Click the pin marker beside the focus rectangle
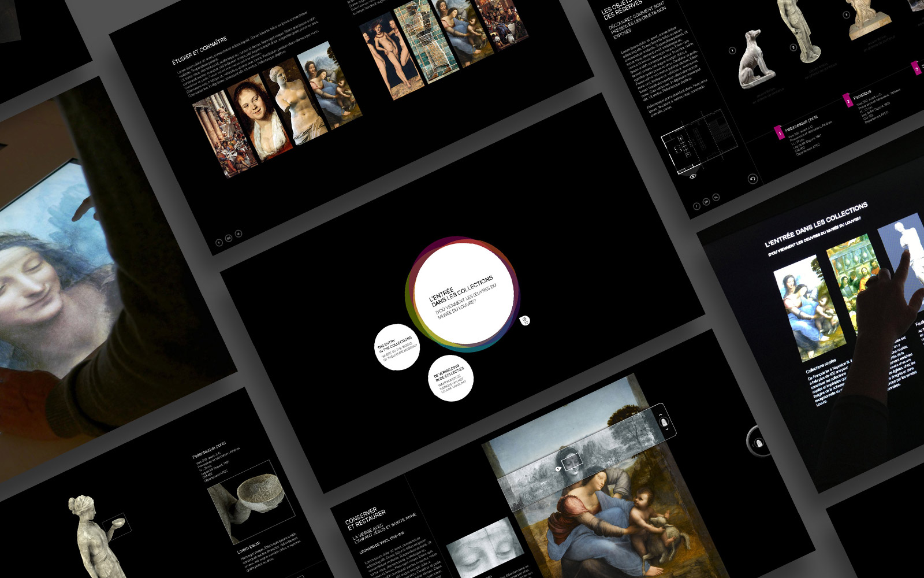This screenshot has width=924, height=578. 558,469
